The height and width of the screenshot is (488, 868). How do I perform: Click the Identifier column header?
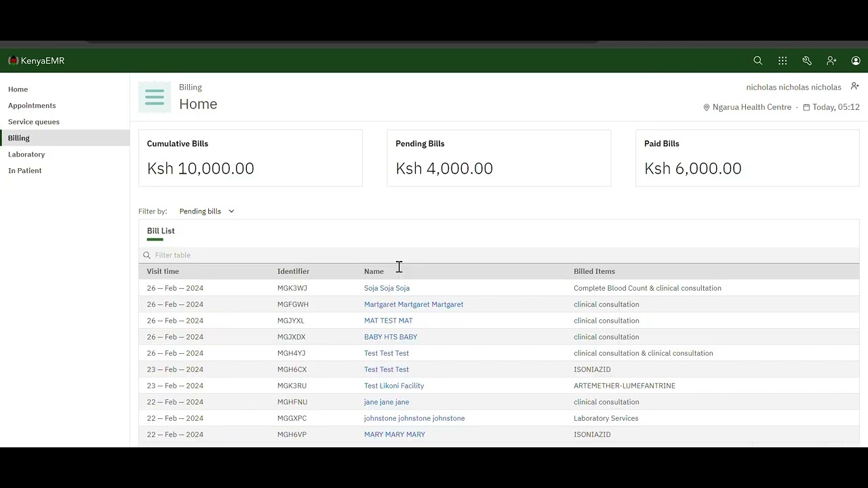(x=293, y=272)
